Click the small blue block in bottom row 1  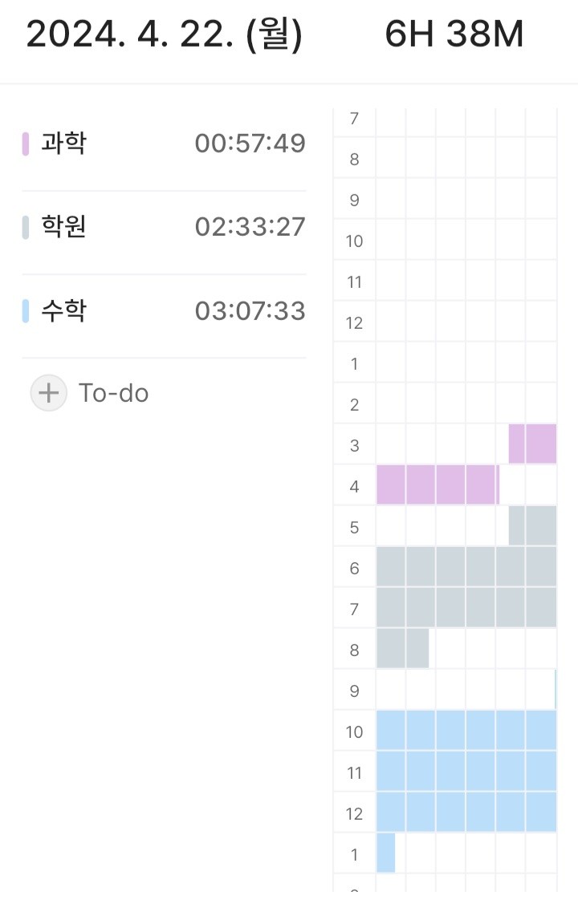click(385, 853)
